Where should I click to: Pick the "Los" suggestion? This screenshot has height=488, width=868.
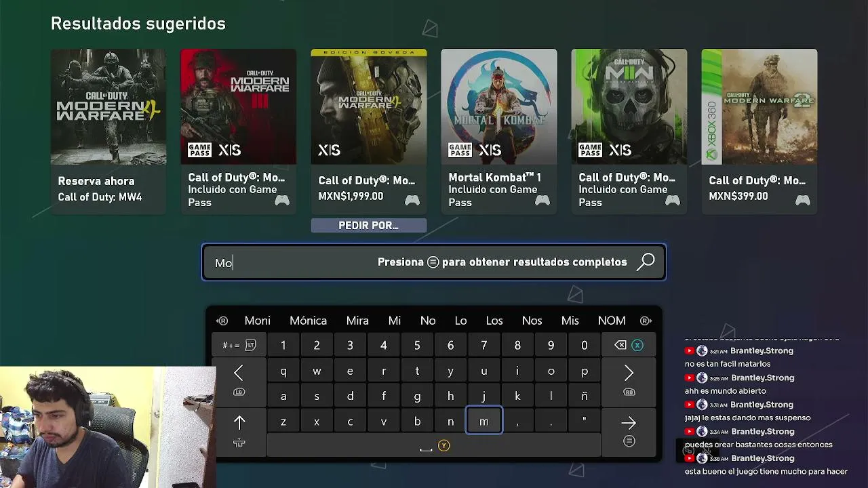pyautogui.click(x=494, y=321)
